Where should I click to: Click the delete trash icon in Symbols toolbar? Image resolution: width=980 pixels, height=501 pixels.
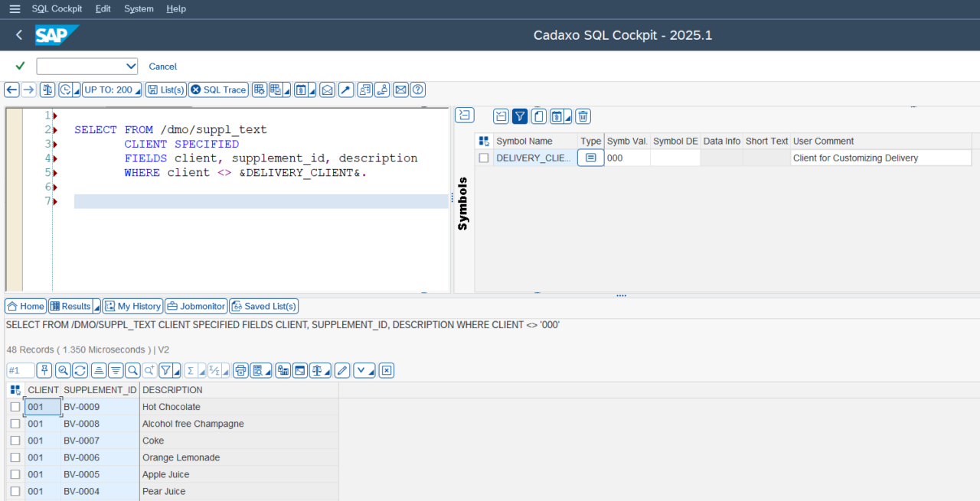pos(583,116)
